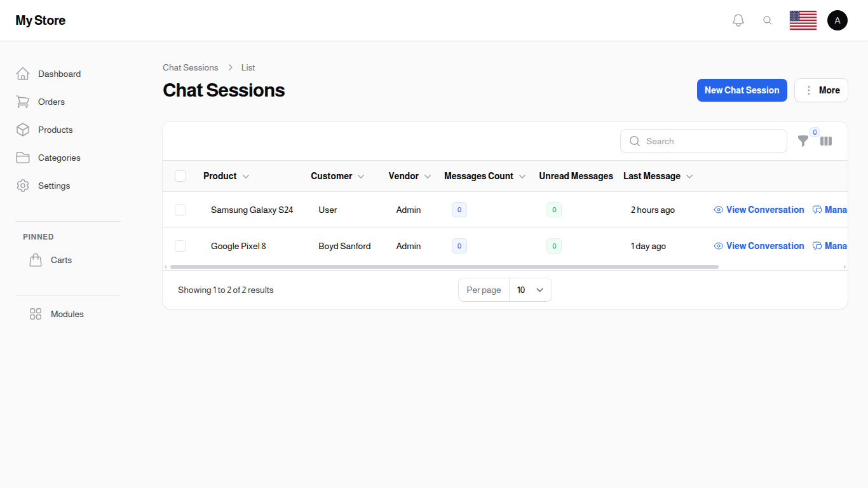This screenshot has height=488, width=868.
Task: Open the filters panel icon
Action: (803, 141)
